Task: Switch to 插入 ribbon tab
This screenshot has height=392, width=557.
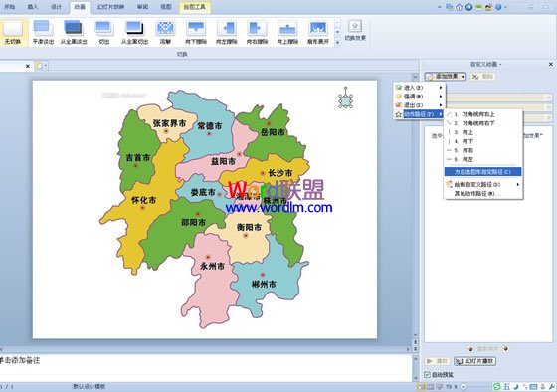Action: click(33, 7)
